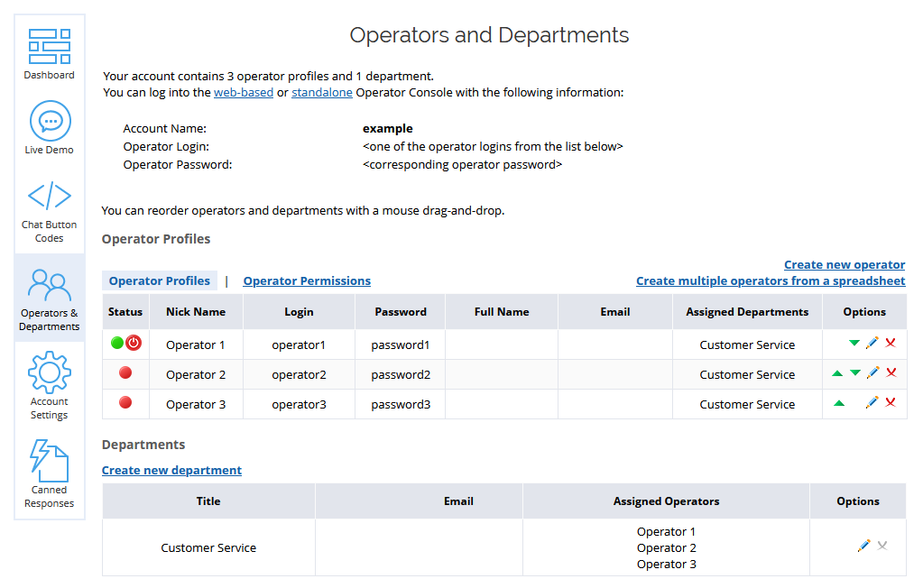Select the Operator Profiles tab
923x588 pixels.
click(x=159, y=280)
